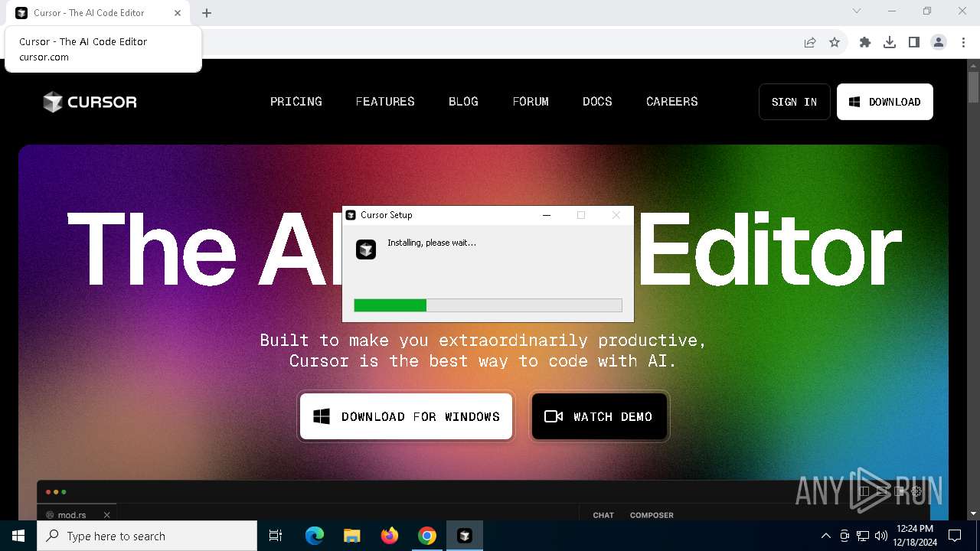The image size is (980, 551).
Task: Click the Cursor Setup title bar icon
Action: point(351,215)
